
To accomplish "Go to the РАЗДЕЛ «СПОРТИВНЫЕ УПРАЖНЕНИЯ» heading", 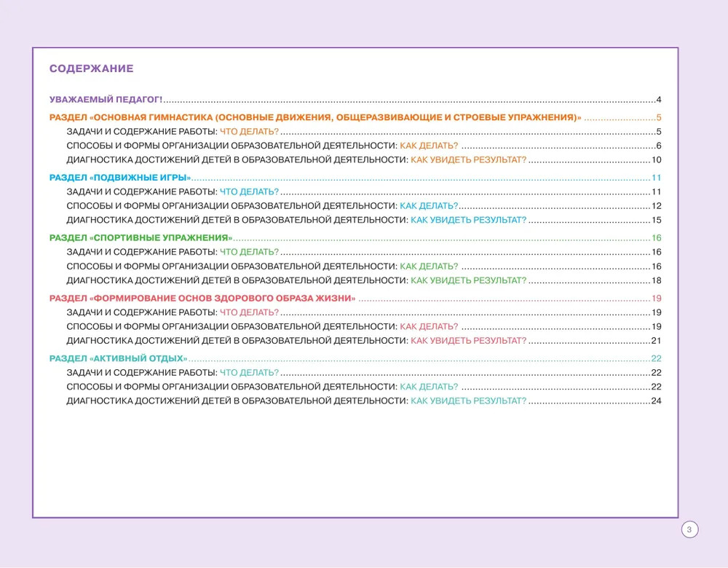I will (355, 238).
